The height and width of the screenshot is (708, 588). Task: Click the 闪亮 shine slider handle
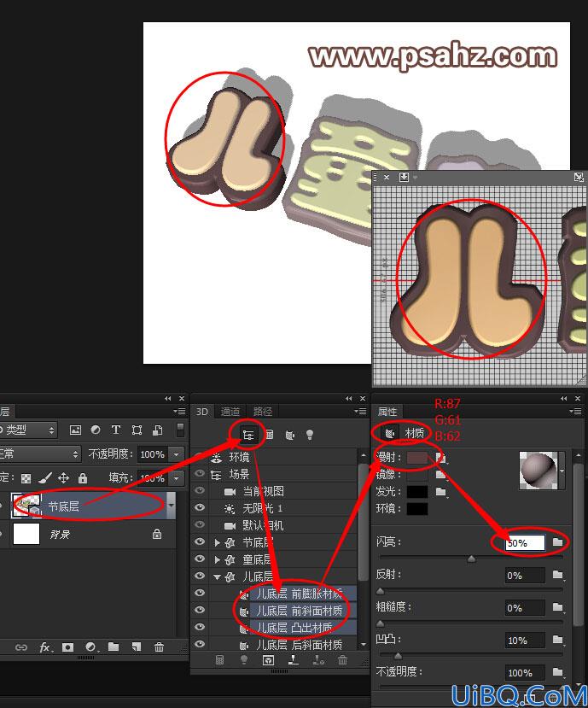point(471,559)
